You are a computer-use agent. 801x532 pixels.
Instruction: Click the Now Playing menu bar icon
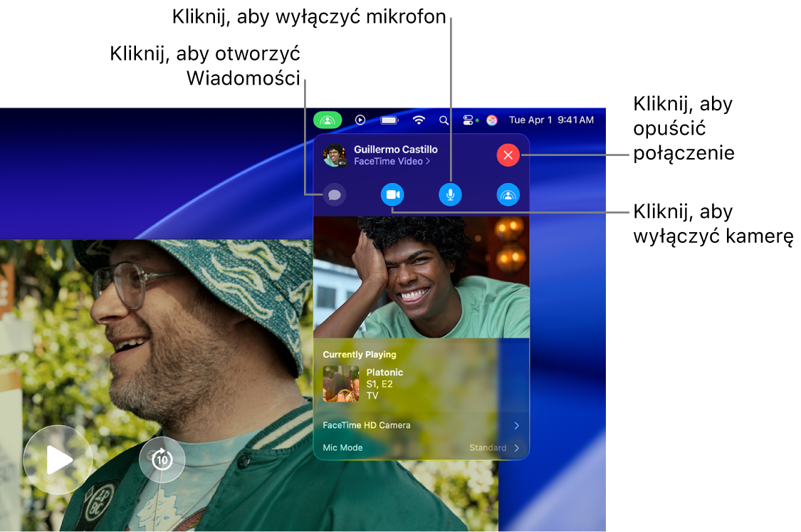point(360,120)
